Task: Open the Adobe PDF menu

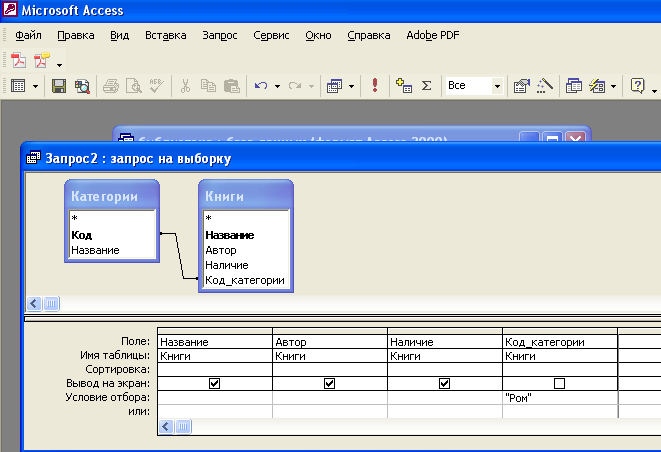Action: [433, 35]
